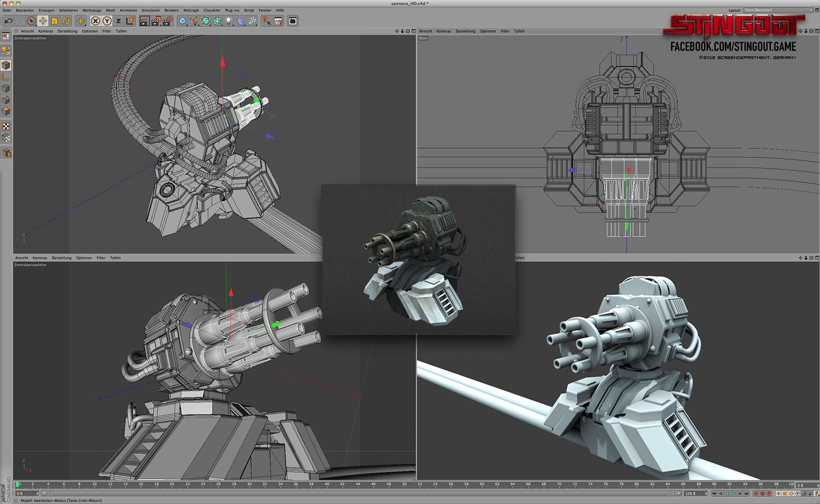Image resolution: width=820 pixels, height=504 pixels.
Task: Open Kameras menu in top-left viewport
Action: tap(46, 31)
